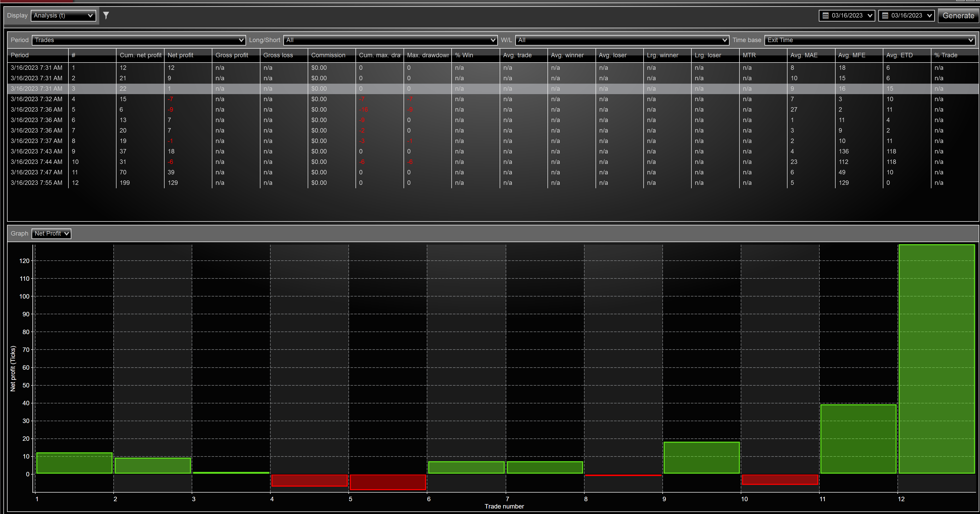Click the Cum. max. drawdown -16 cell
Image resolution: width=980 pixels, height=514 pixels.
[x=380, y=110]
